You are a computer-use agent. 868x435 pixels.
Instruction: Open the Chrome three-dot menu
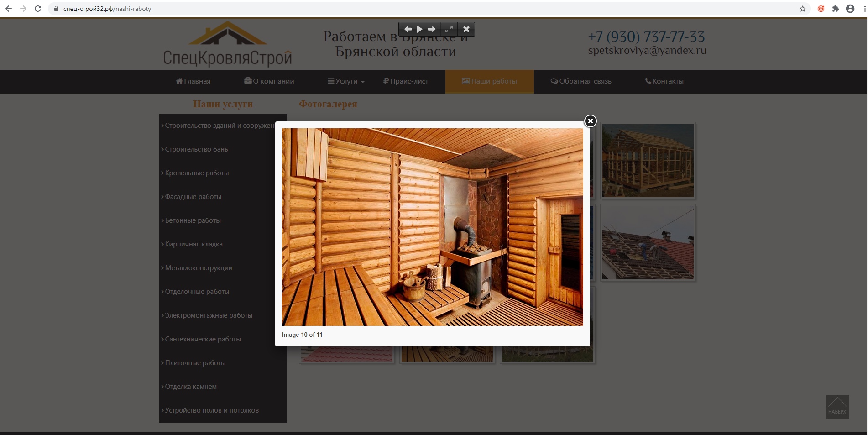(864, 9)
